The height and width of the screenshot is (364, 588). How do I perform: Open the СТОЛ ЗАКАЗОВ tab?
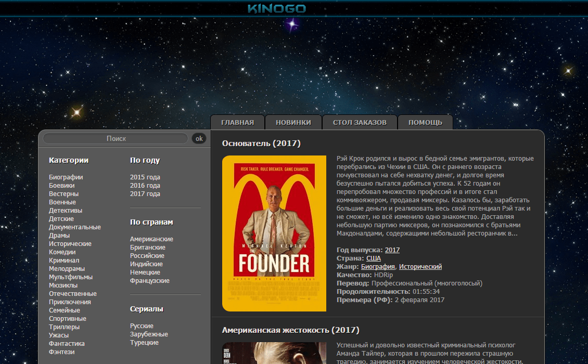[360, 123]
